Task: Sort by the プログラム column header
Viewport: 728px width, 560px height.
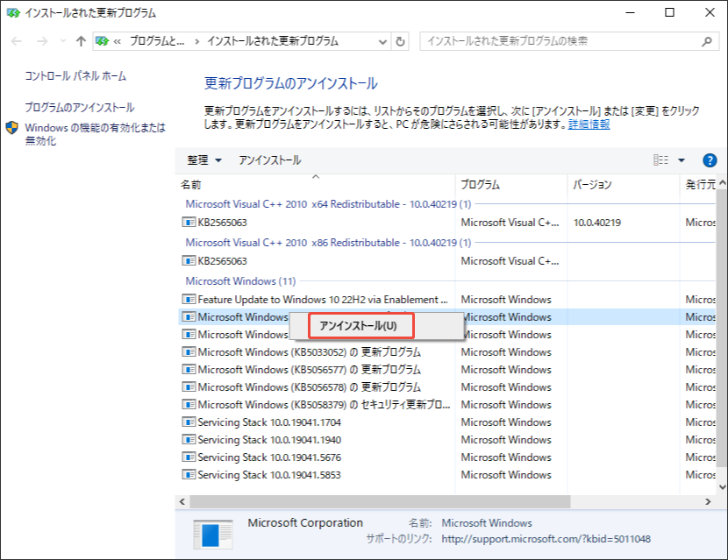Action: coord(511,185)
